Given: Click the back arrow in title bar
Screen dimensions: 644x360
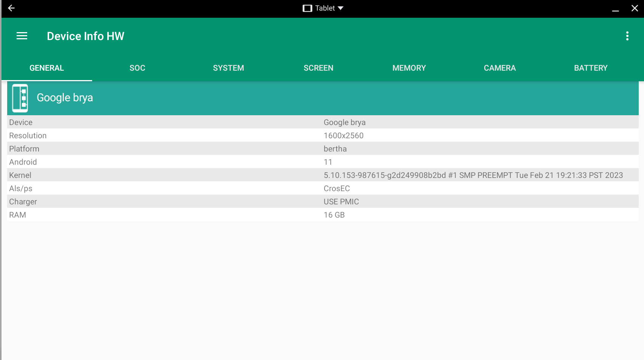Looking at the screenshot, I should pyautogui.click(x=11, y=8).
